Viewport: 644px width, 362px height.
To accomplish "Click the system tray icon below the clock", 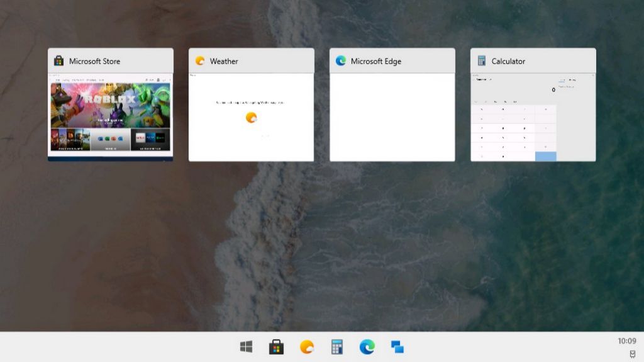I will pyautogui.click(x=632, y=354).
